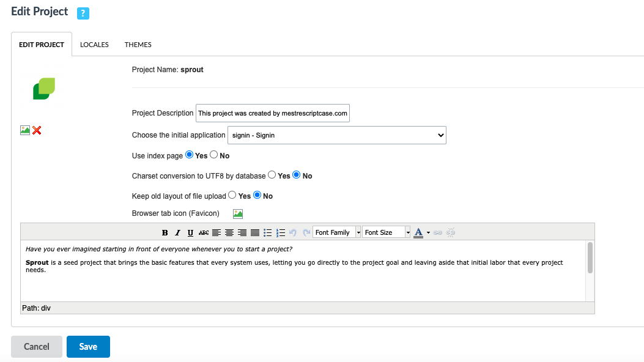Choose No for keep old file upload layout
The width and height of the screenshot is (644, 362).
[x=257, y=195]
